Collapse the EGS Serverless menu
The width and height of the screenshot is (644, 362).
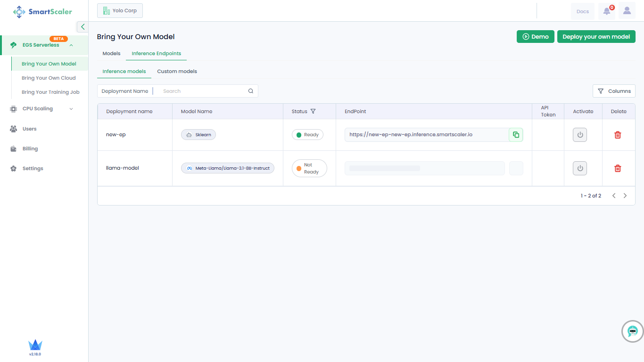pos(71,45)
